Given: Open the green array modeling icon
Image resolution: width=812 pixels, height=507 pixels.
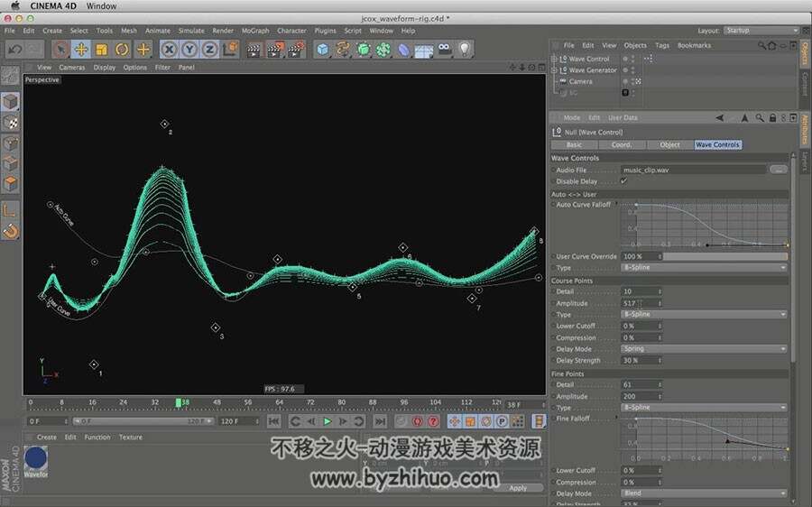Looking at the screenshot, I should 383,50.
